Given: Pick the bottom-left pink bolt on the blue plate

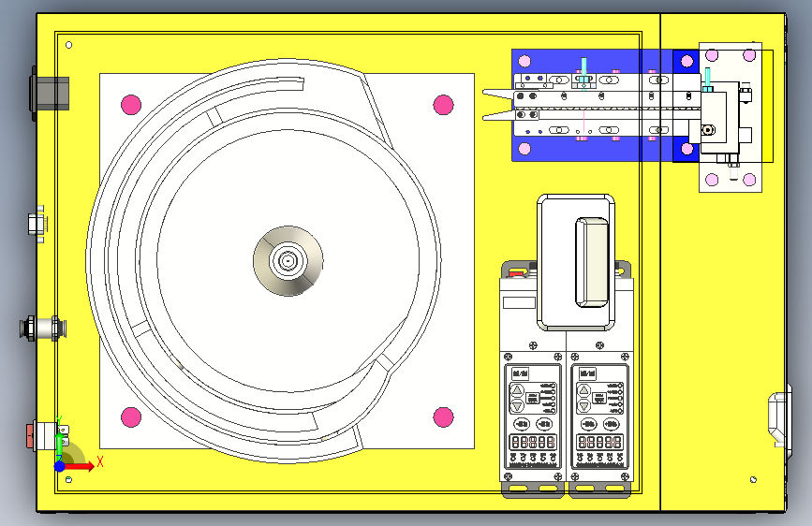Looking at the screenshot, I should [524, 149].
